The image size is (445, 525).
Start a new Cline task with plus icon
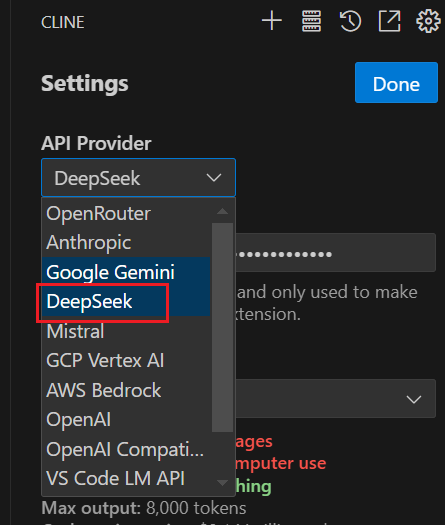point(272,21)
